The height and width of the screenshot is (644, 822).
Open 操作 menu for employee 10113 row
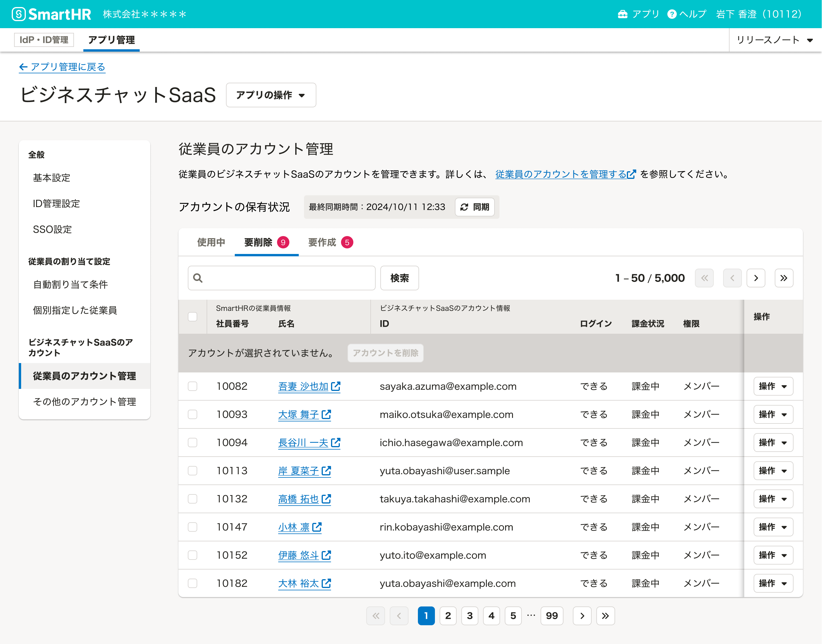(x=773, y=471)
